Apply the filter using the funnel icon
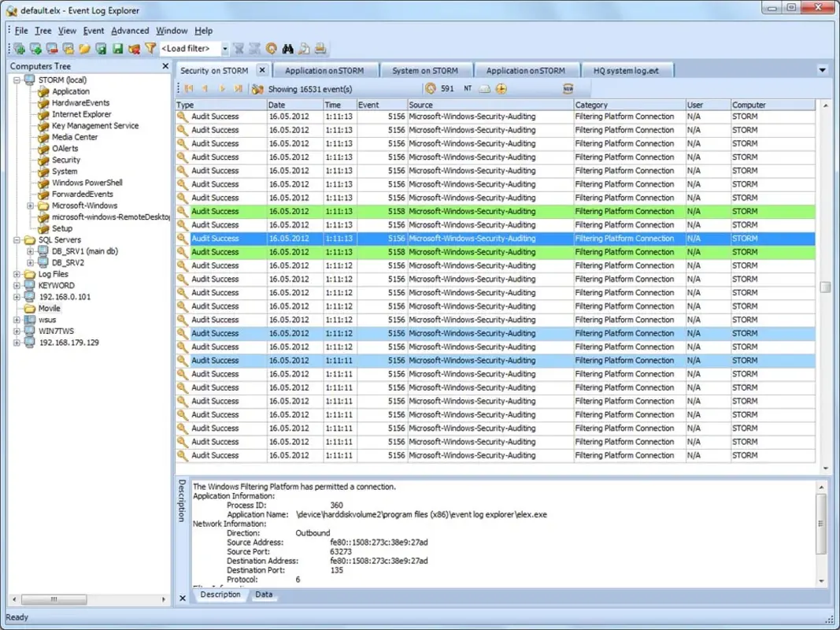840x630 pixels. (x=149, y=48)
